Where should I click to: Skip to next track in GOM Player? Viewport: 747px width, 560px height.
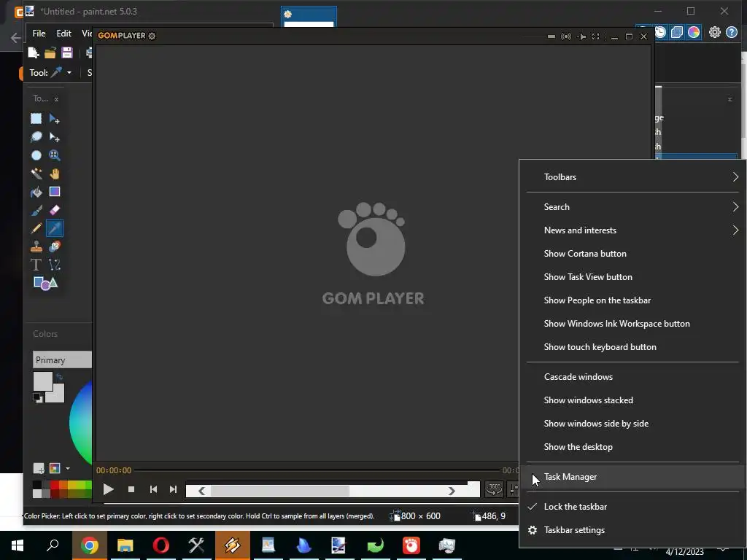(173, 489)
